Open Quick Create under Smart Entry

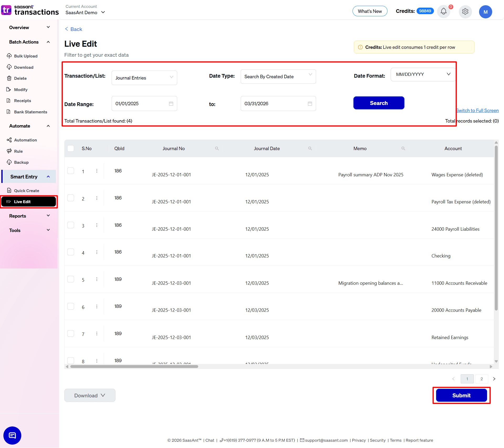pos(26,191)
